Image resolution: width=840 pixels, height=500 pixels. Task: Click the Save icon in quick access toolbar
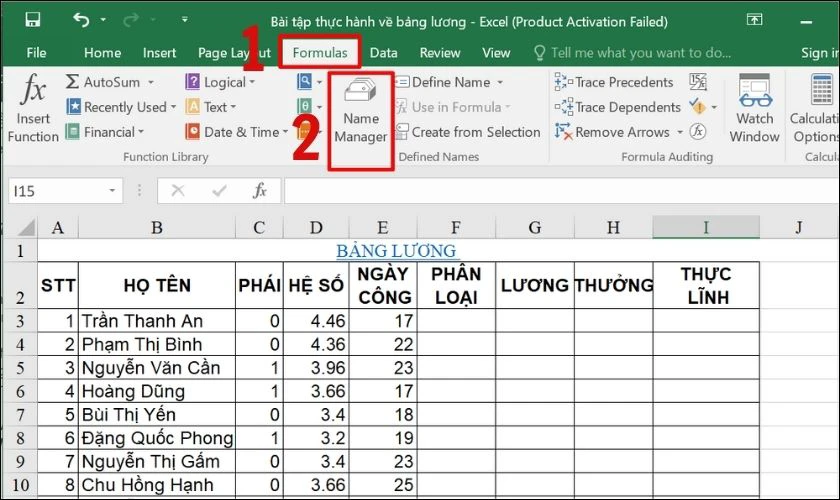tap(33, 20)
